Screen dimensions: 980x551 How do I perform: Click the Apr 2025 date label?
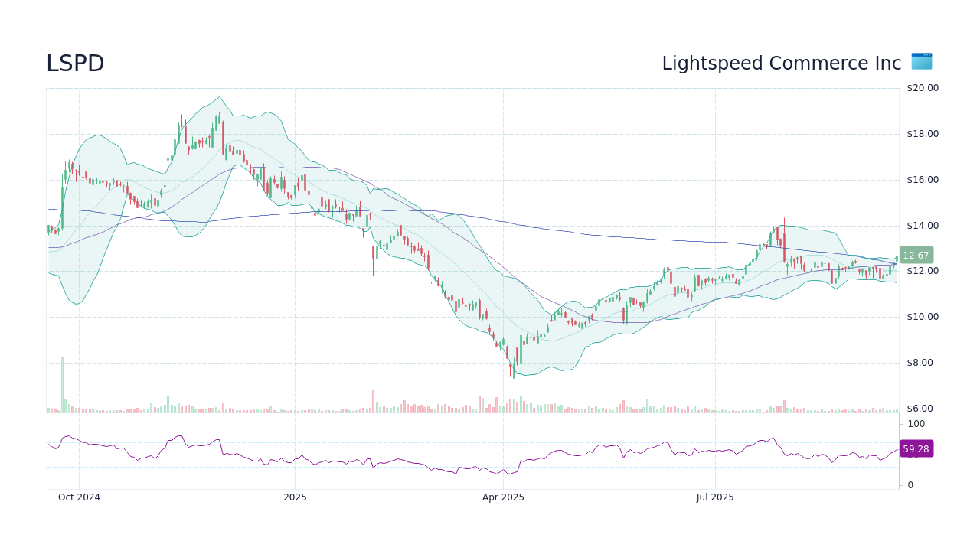click(x=503, y=497)
